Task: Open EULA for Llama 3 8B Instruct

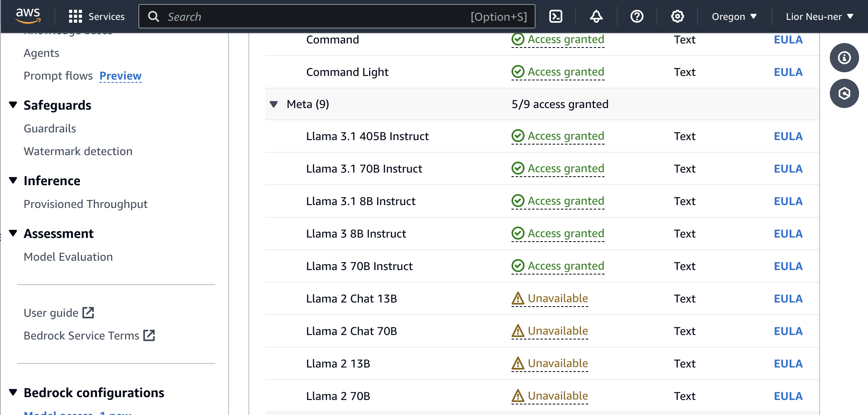Action: tap(788, 233)
